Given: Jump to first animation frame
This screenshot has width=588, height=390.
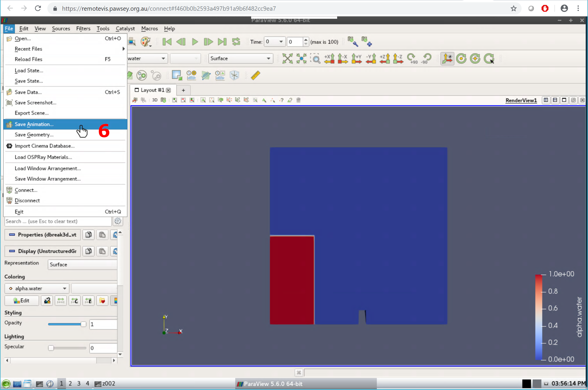Looking at the screenshot, I should click(167, 42).
